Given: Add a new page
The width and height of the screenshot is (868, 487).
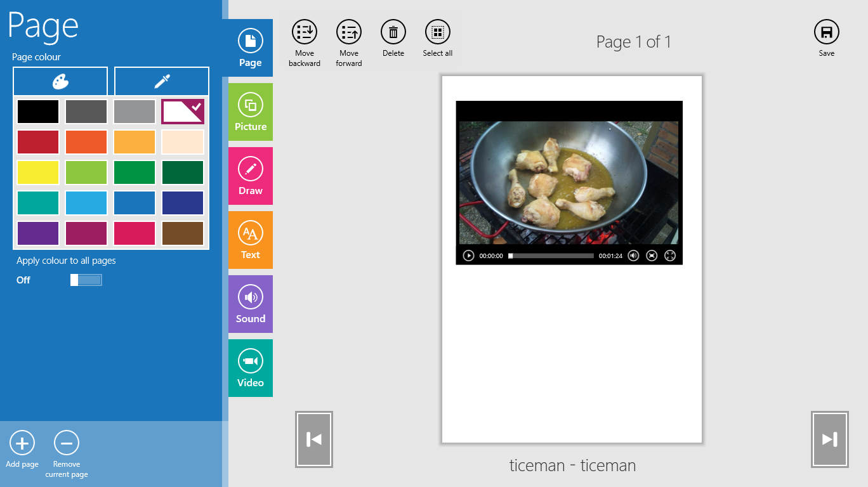Looking at the screenshot, I should tap(22, 443).
